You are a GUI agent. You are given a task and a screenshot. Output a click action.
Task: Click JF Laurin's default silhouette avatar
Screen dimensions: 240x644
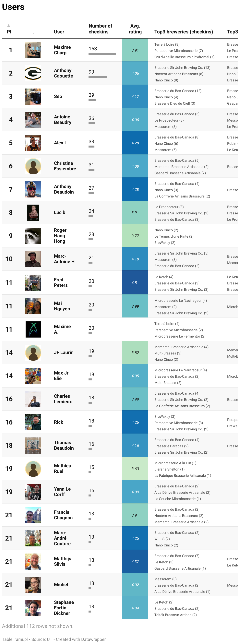[x=33, y=353]
